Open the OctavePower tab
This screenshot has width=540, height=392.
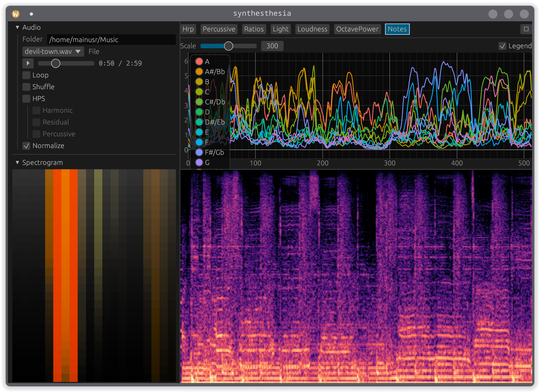coord(357,29)
